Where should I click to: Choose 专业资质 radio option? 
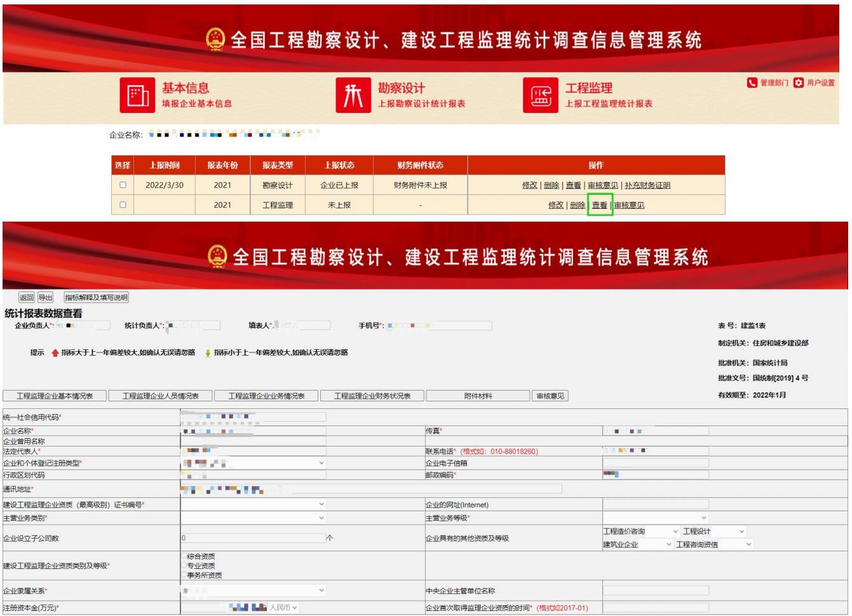pyautogui.click(x=184, y=566)
